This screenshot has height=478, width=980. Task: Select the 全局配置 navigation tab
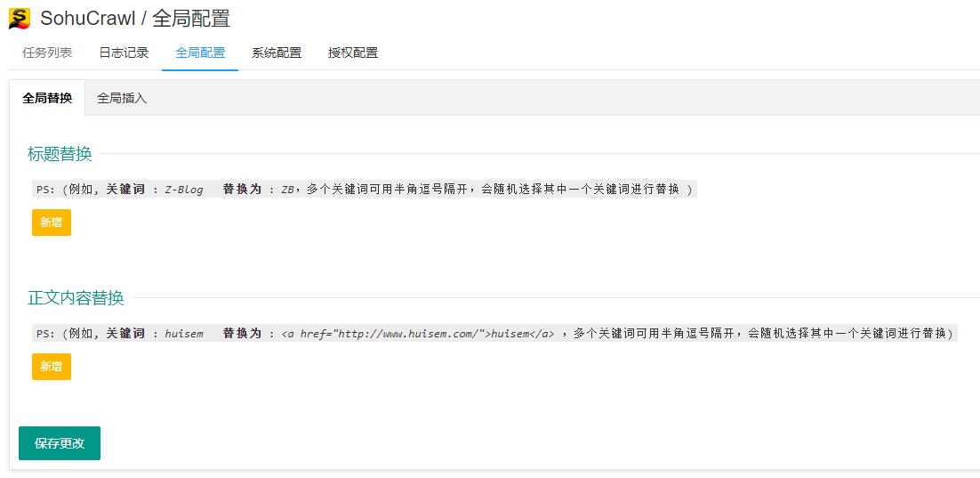point(200,53)
